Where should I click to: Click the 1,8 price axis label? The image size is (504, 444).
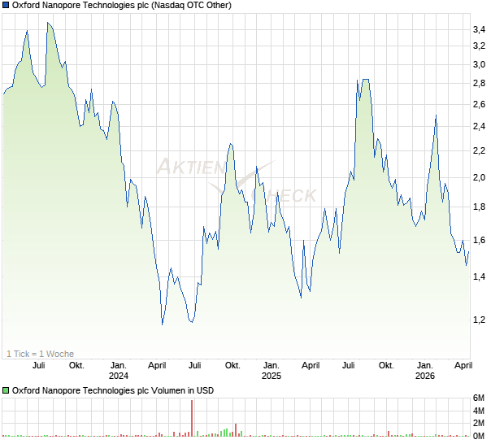tap(479, 207)
